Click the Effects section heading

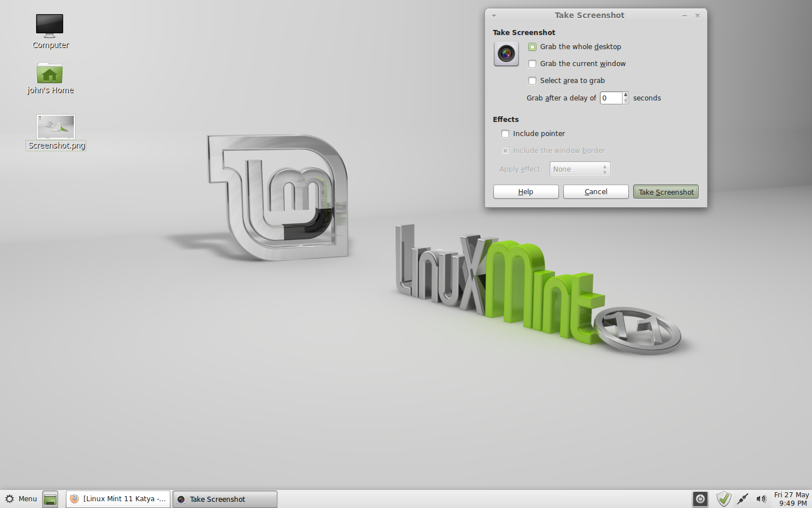click(x=506, y=120)
